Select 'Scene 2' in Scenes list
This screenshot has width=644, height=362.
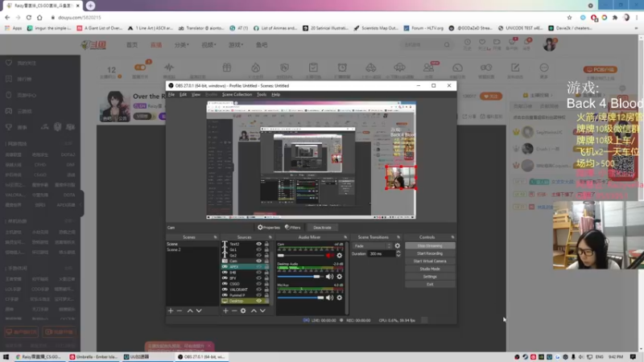coord(192,249)
